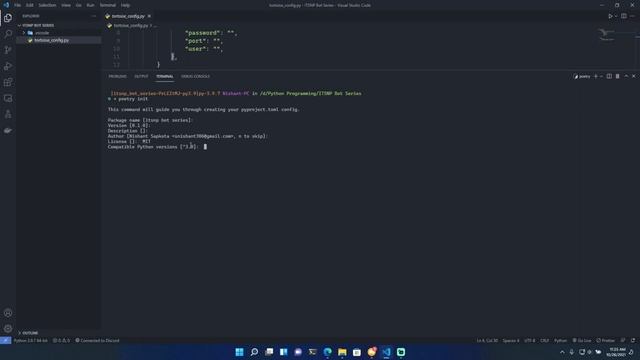640x360 pixels.
Task: Open the editor More Actions ellipsis
Action: pos(632,16)
